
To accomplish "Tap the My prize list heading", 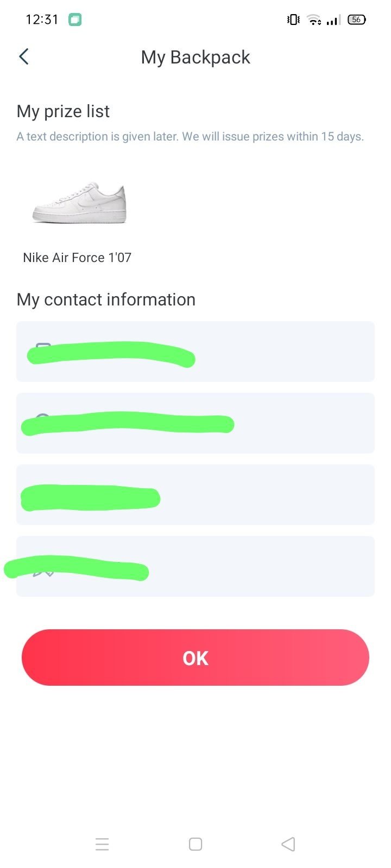I will coord(63,111).
